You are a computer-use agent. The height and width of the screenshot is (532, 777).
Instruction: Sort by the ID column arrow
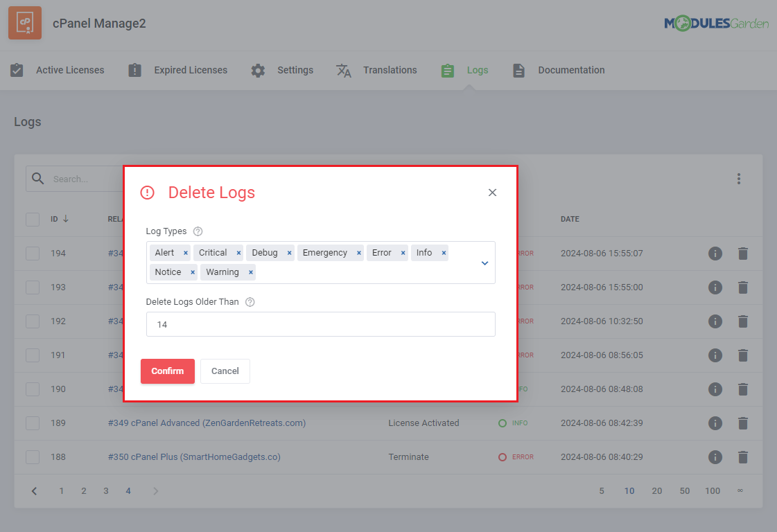[65, 218]
